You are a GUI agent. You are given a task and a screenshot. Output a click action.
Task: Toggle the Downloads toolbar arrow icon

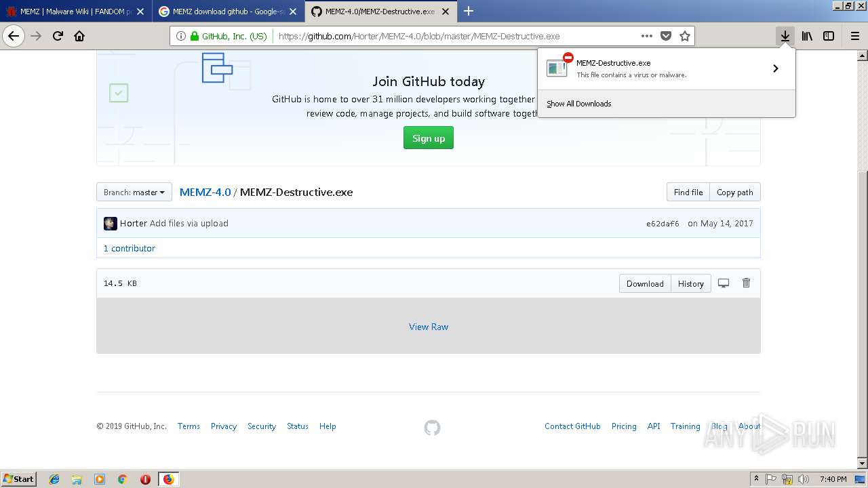click(785, 37)
